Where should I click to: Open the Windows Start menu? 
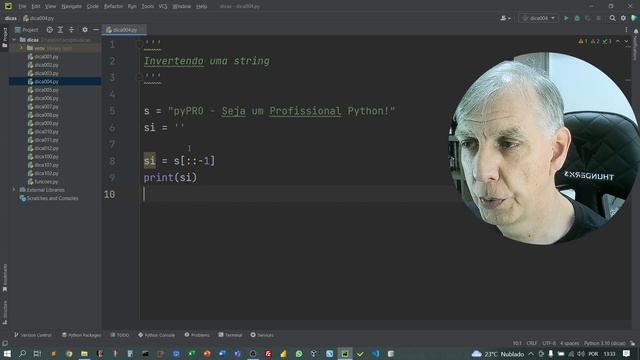click(7, 353)
